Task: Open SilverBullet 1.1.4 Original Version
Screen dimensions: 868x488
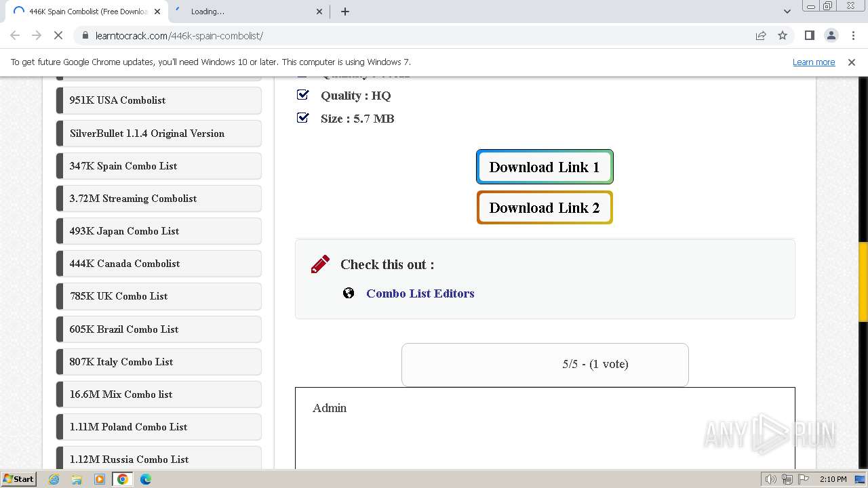Action: coord(159,134)
